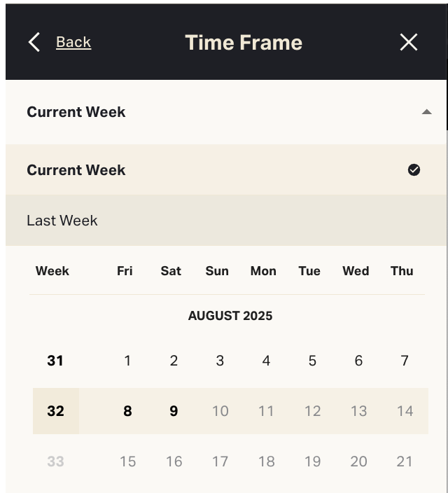This screenshot has height=493, width=448.
Task: Select week number 32
Action: coord(55,411)
